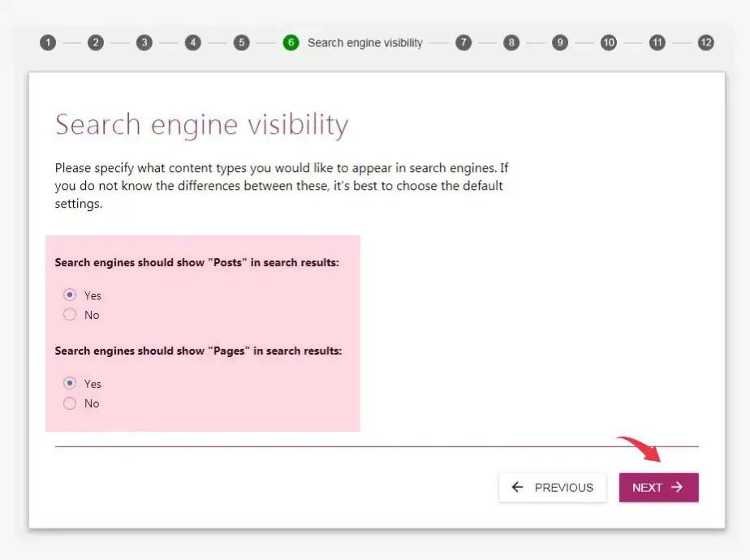
Task: Click the PREVIOUS button
Action: (x=553, y=487)
